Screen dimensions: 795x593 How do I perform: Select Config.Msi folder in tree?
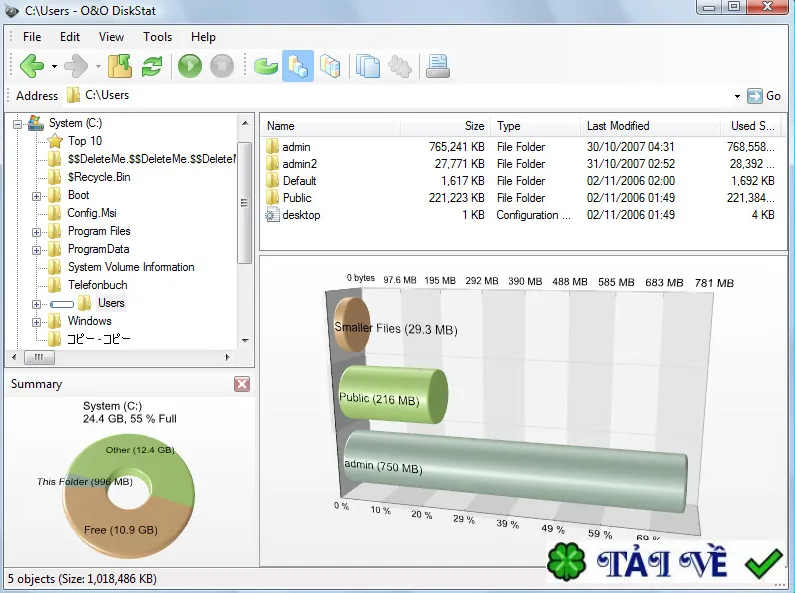point(92,213)
